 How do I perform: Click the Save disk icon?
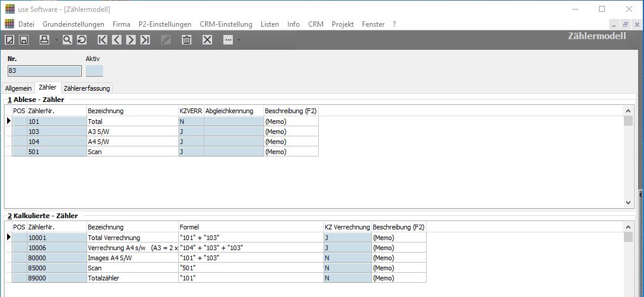24,40
